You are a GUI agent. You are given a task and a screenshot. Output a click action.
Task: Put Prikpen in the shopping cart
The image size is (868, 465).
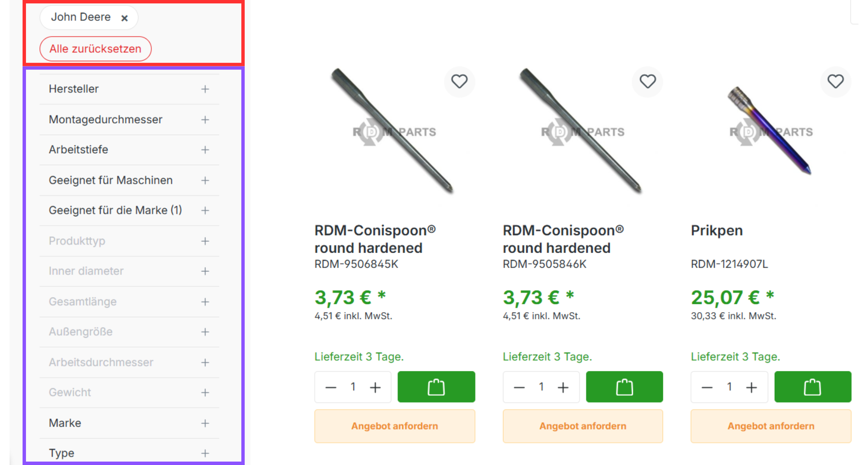tap(812, 387)
